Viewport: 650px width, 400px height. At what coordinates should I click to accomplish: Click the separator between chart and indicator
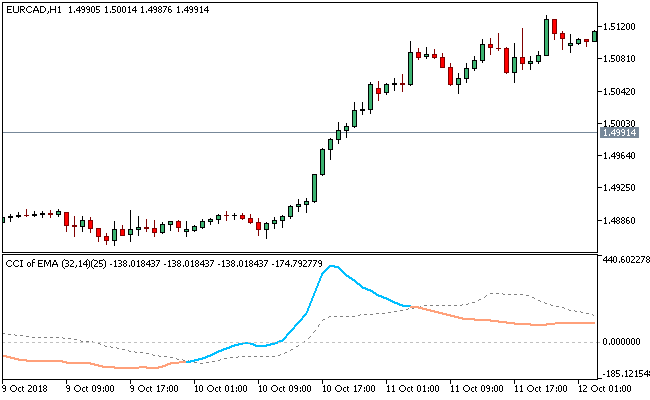coord(300,252)
